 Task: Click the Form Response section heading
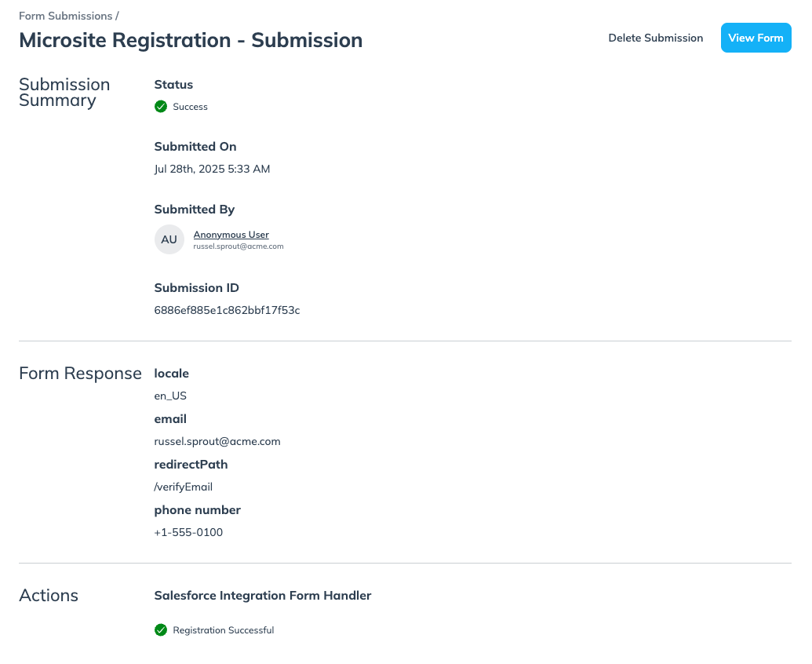click(x=80, y=374)
